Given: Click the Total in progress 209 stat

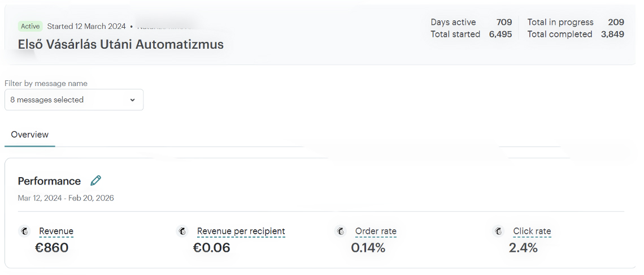Looking at the screenshot, I should 576,22.
